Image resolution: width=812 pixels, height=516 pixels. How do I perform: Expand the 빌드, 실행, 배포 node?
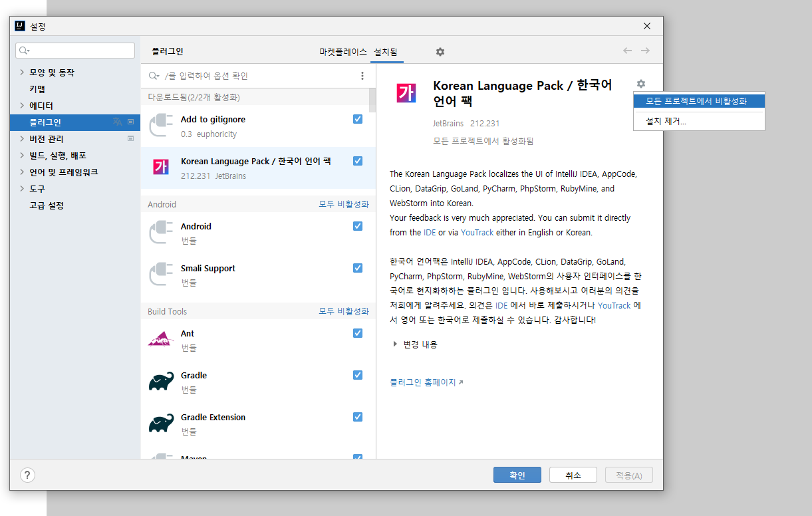coord(22,155)
